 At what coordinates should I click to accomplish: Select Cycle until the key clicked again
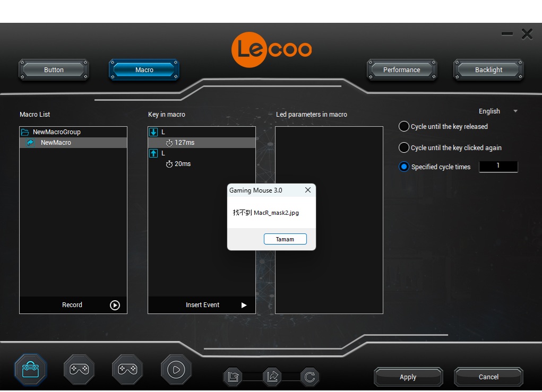click(404, 147)
